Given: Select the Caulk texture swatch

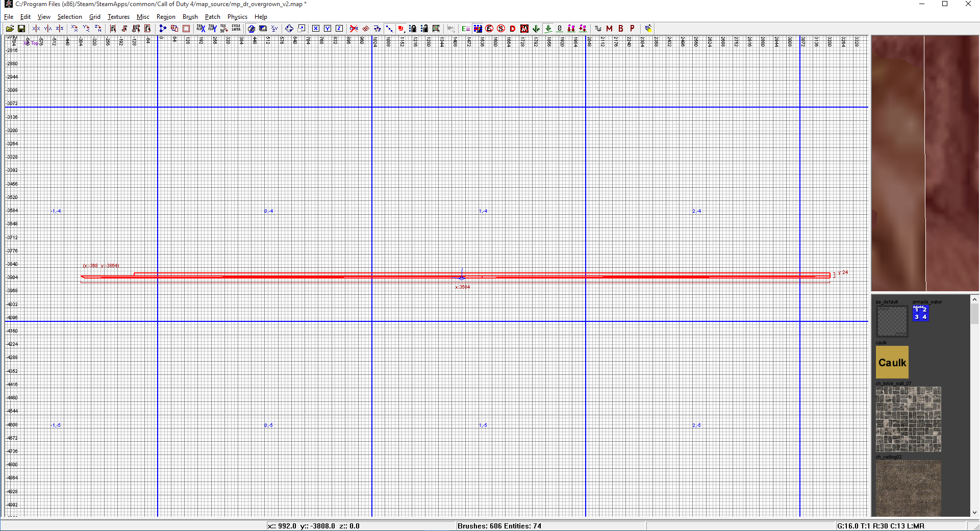Looking at the screenshot, I should pos(892,362).
